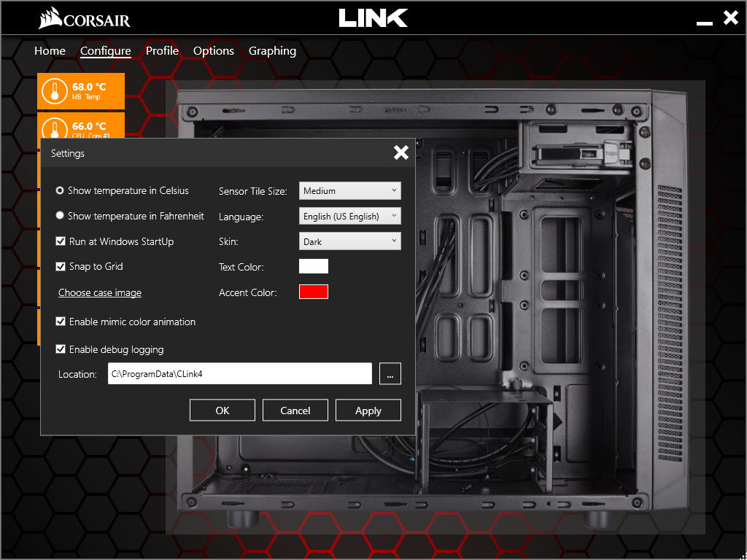Switch to the Graphing tab
This screenshot has width=747, height=560.
coord(273,51)
